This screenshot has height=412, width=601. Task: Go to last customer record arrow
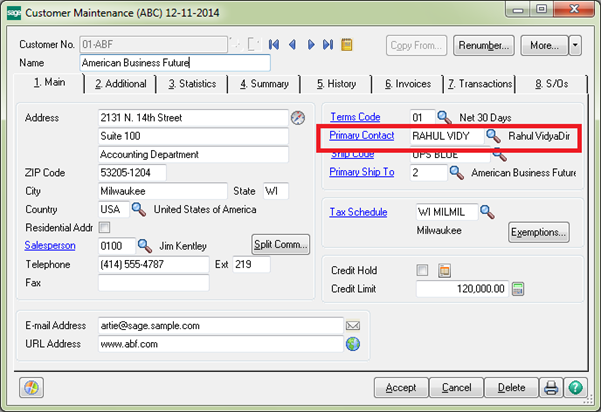328,45
